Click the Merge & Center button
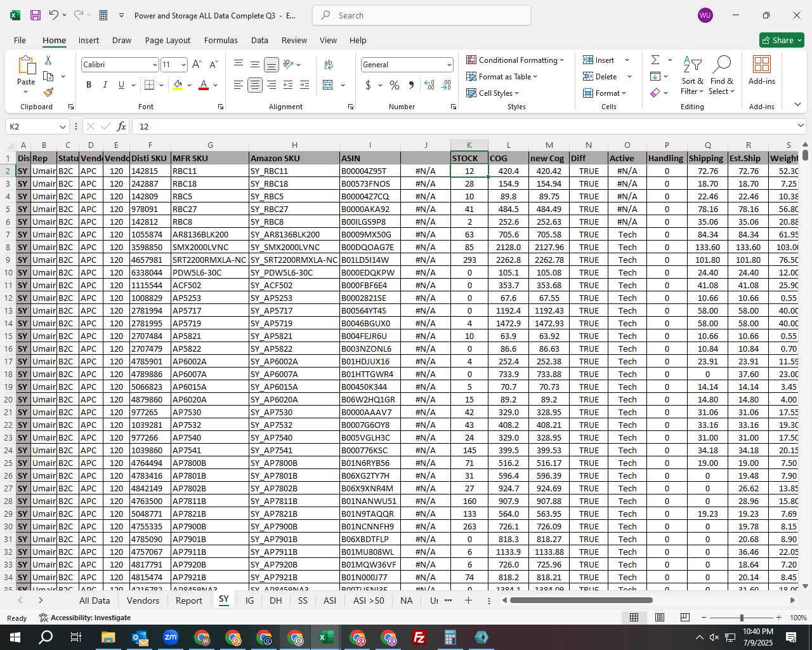Viewport: 812px width, 650px height. coord(328,85)
